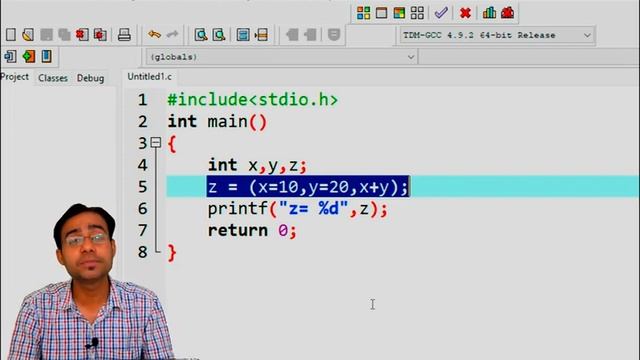640x360 pixels.
Task: Click the 'int x,y,z;' declaration
Action: click(257, 165)
